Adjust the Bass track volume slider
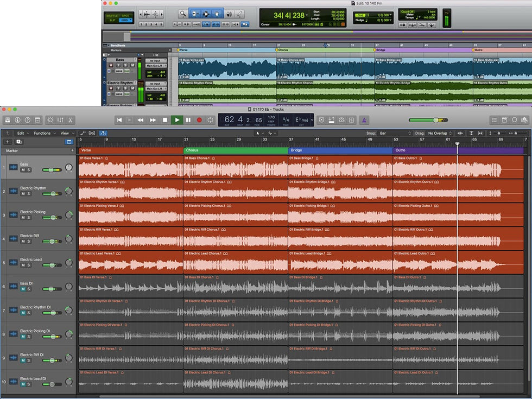The image size is (532, 399). click(52, 170)
